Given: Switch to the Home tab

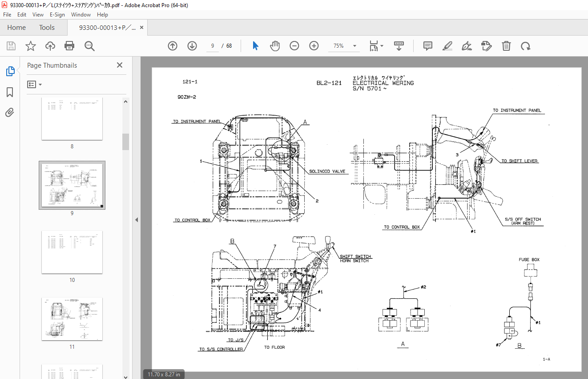Looking at the screenshot, I should click(x=16, y=28).
